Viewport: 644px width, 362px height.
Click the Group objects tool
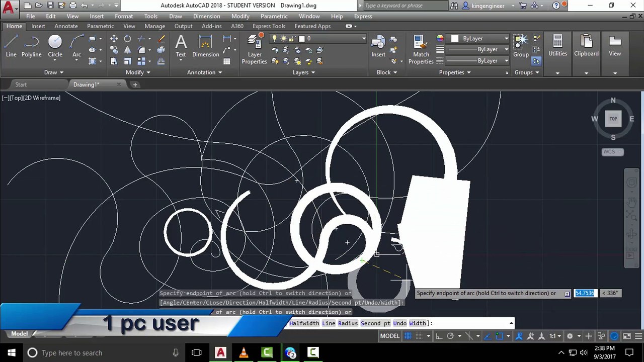click(x=521, y=46)
